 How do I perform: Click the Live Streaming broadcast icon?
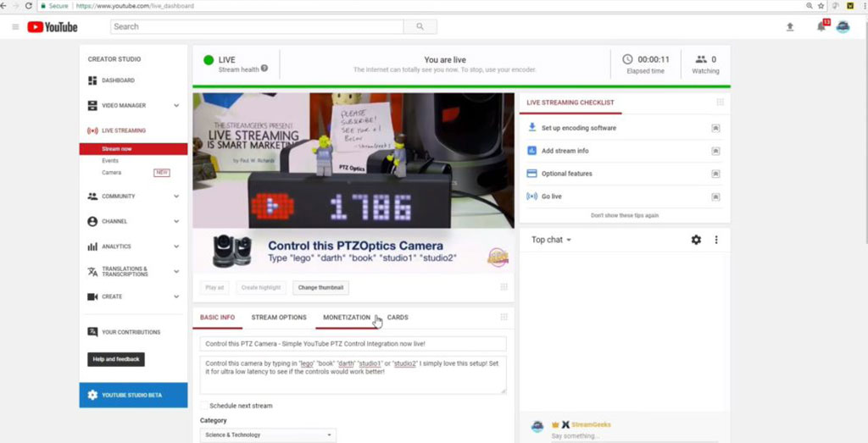pyautogui.click(x=92, y=131)
